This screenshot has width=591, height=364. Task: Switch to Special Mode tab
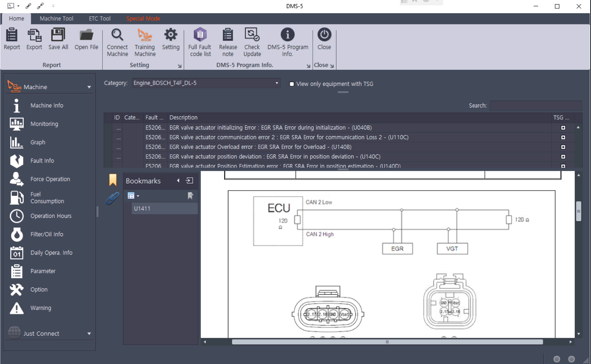coord(143,18)
